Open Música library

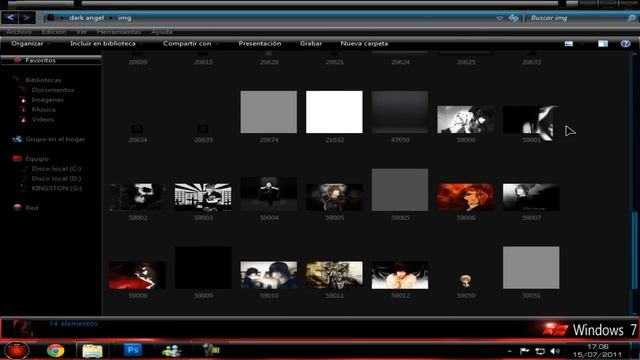tap(44, 109)
